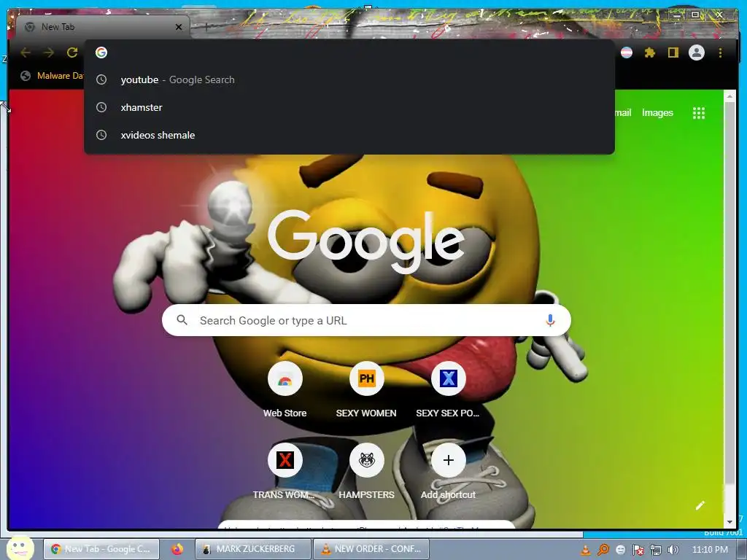747x560 pixels.
Task: Open the striped flag extension icon
Action: (627, 52)
